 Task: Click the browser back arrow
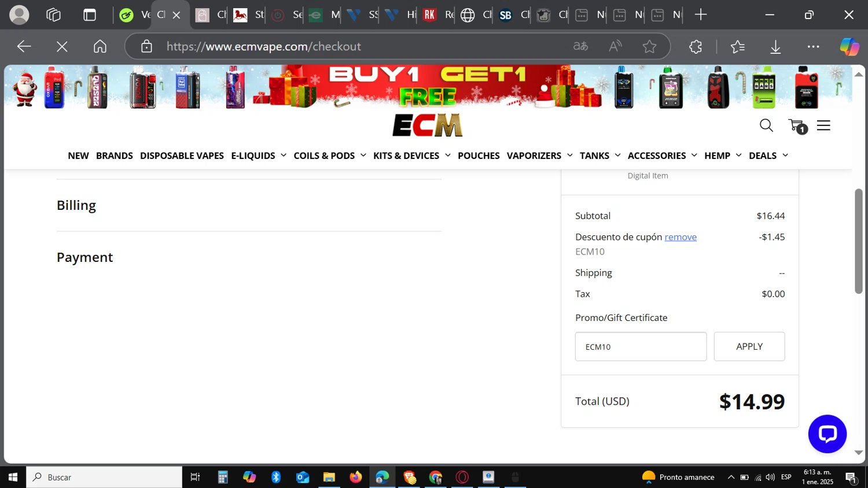24,46
